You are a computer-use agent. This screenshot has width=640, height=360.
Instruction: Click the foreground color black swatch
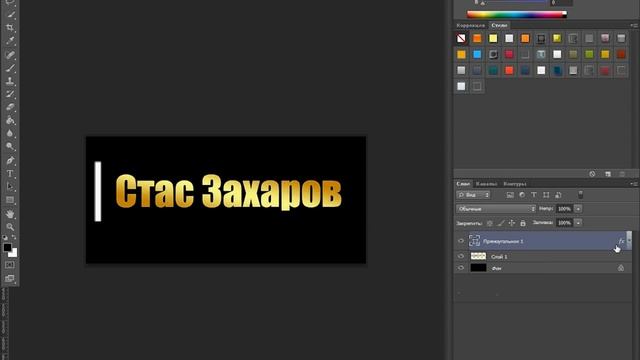[x=7, y=247]
